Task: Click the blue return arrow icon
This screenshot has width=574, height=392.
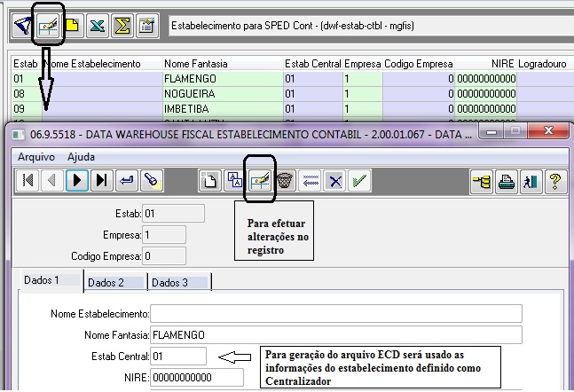Action: point(126,180)
